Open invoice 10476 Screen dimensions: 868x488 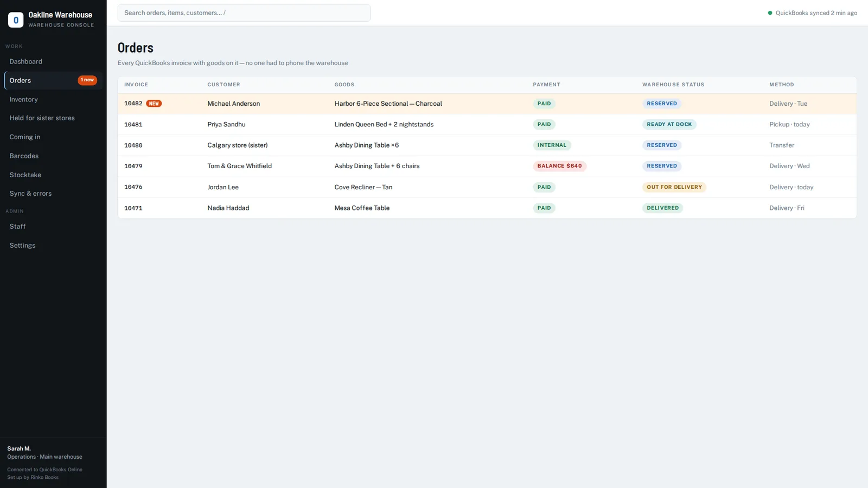point(133,187)
